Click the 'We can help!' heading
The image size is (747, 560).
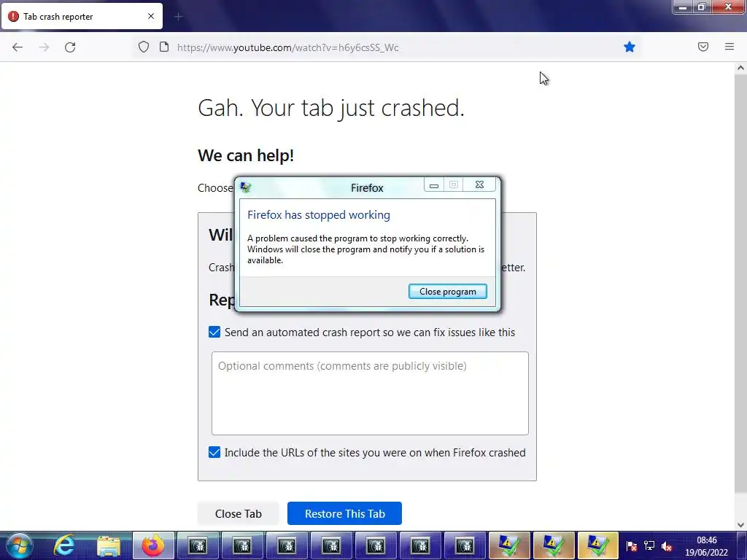pyautogui.click(x=246, y=155)
